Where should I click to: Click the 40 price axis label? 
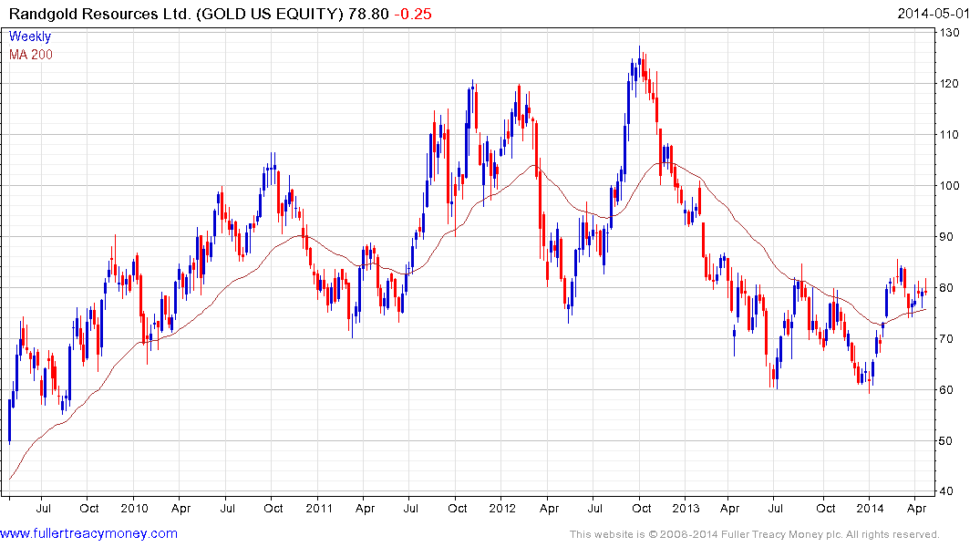point(946,491)
